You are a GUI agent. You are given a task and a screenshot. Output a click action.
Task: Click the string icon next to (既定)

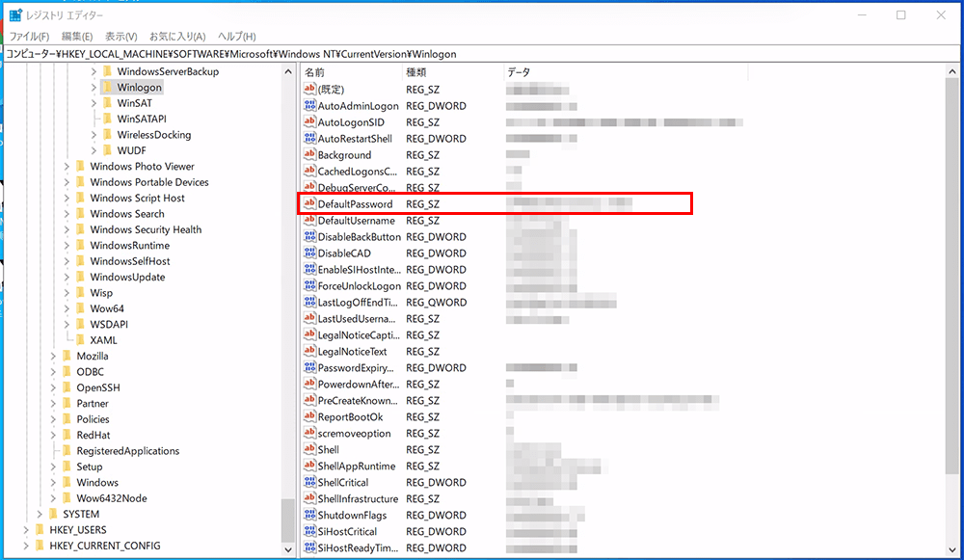pyautogui.click(x=310, y=90)
